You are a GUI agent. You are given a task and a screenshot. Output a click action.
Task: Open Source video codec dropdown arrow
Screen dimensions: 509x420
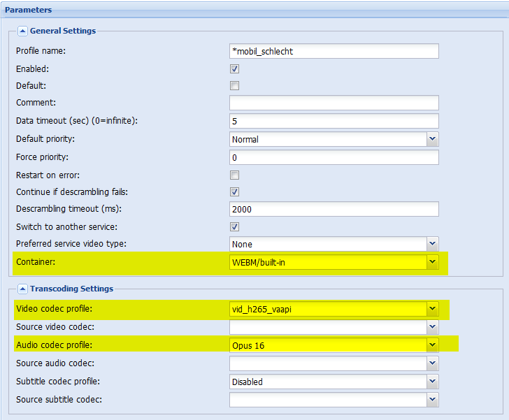pyautogui.click(x=432, y=327)
